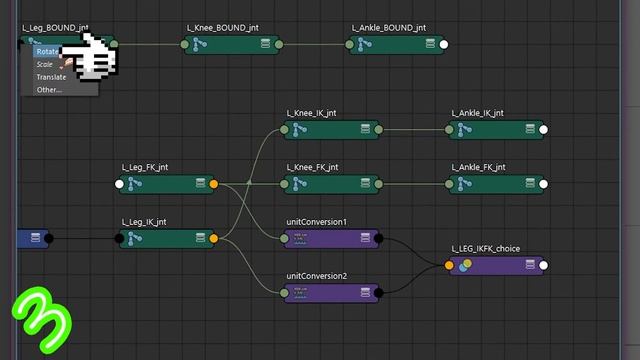Select the L_Leg_FK_jnt node label
This screenshot has width=640, height=360.
[145, 167]
